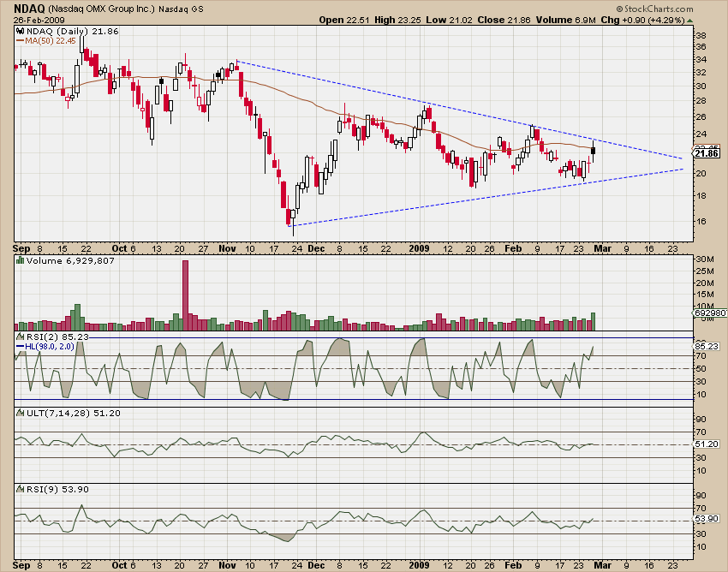Screen dimensions: 728x572
Task: Click the MA(50) 22.45 legend text
Action: click(x=51, y=41)
